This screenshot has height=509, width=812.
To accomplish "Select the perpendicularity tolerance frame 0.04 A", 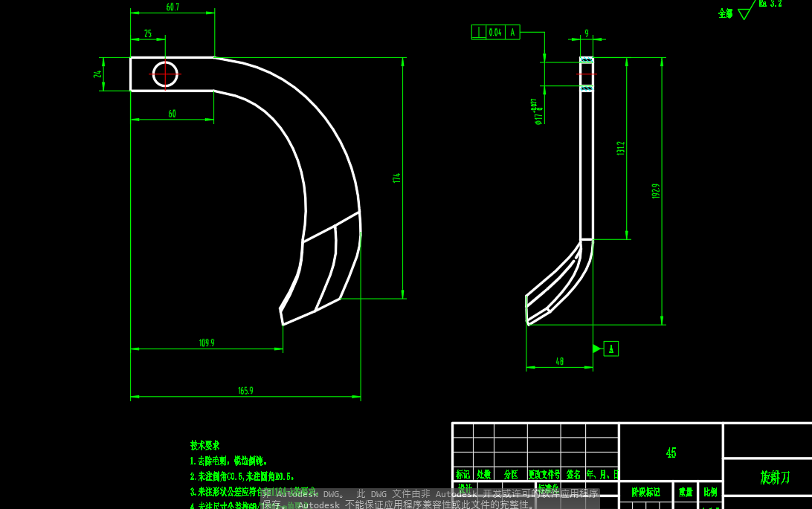I will coord(497,31).
